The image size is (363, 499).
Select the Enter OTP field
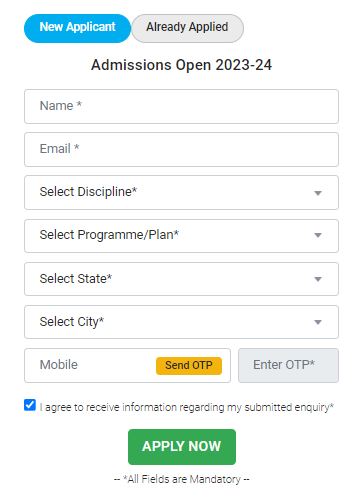(x=288, y=366)
